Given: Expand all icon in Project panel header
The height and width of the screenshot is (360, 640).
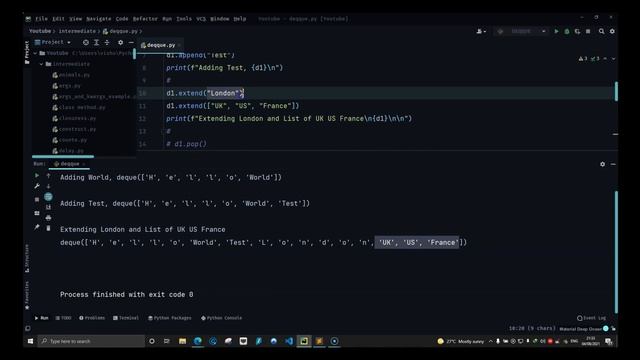Looking at the screenshot, I should point(96,42).
